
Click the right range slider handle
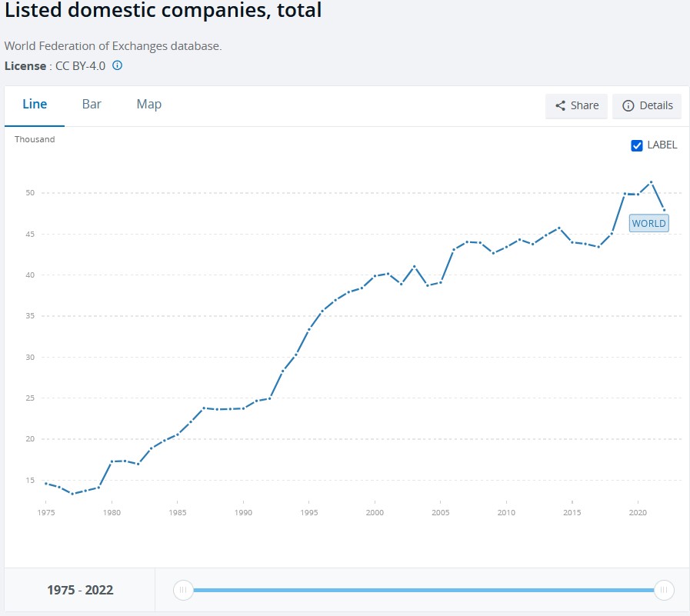click(664, 590)
